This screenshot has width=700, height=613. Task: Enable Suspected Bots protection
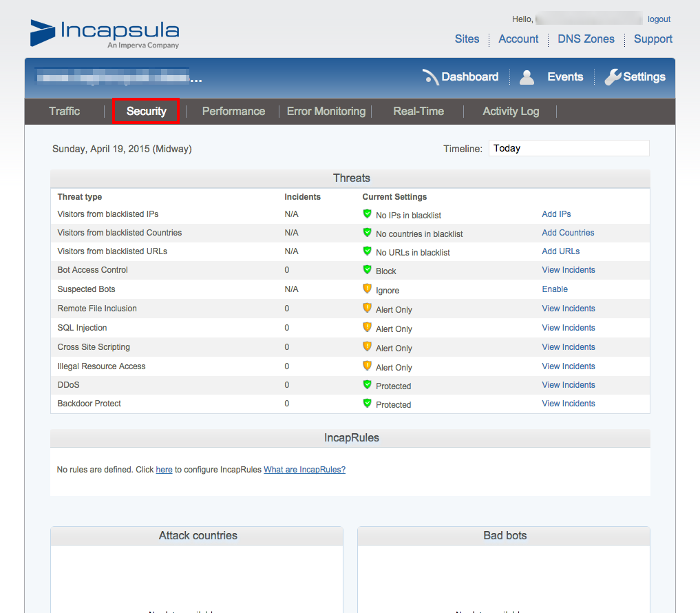point(555,289)
